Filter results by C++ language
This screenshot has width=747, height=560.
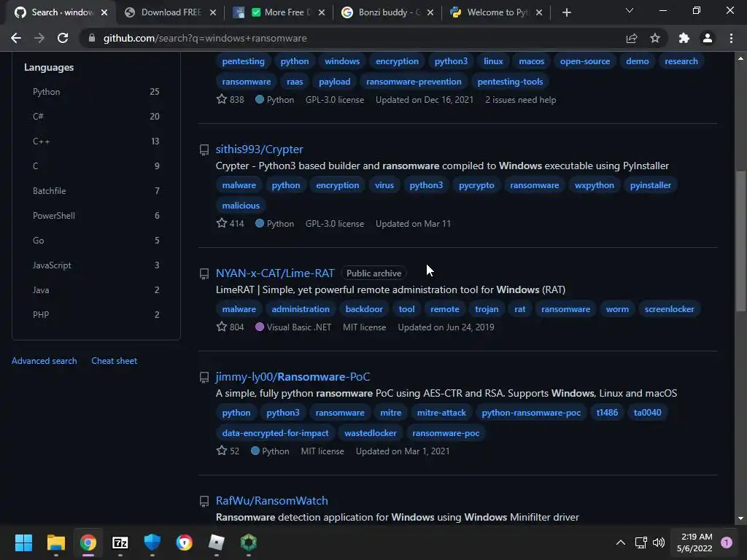tap(96, 141)
